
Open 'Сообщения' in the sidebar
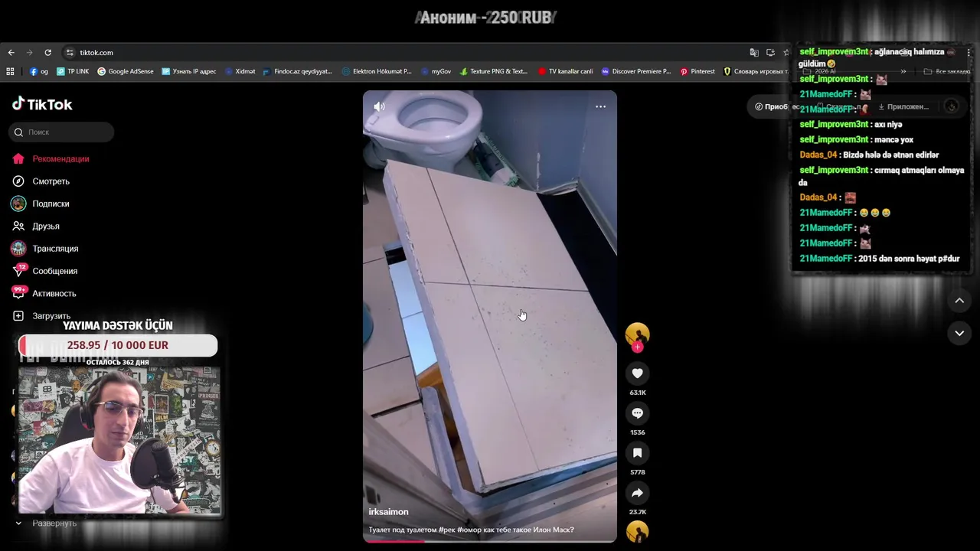pyautogui.click(x=44, y=271)
